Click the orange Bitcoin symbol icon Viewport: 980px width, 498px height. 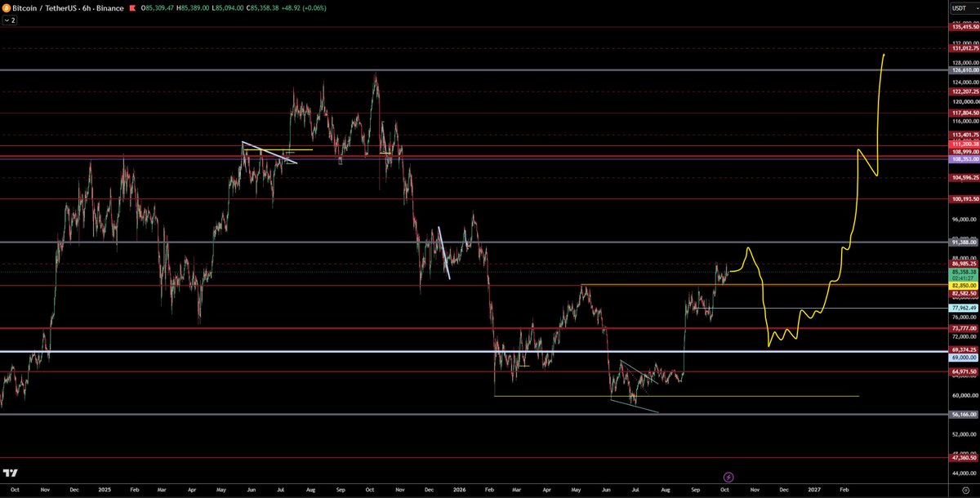(7, 8)
